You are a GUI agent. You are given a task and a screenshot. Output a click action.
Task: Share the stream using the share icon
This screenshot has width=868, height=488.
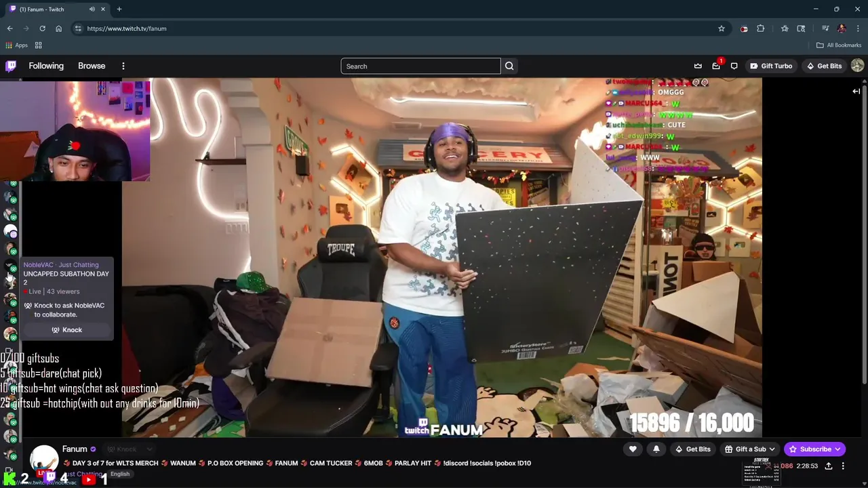pos(829,466)
